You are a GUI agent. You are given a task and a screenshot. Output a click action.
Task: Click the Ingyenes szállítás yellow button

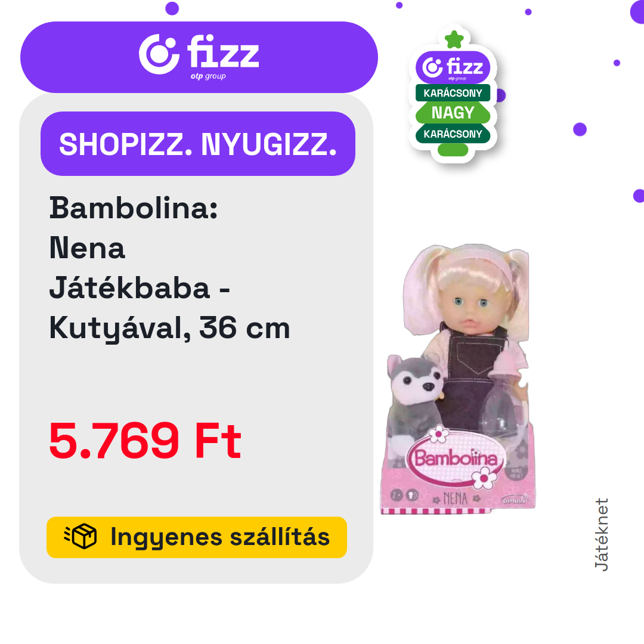tap(197, 537)
